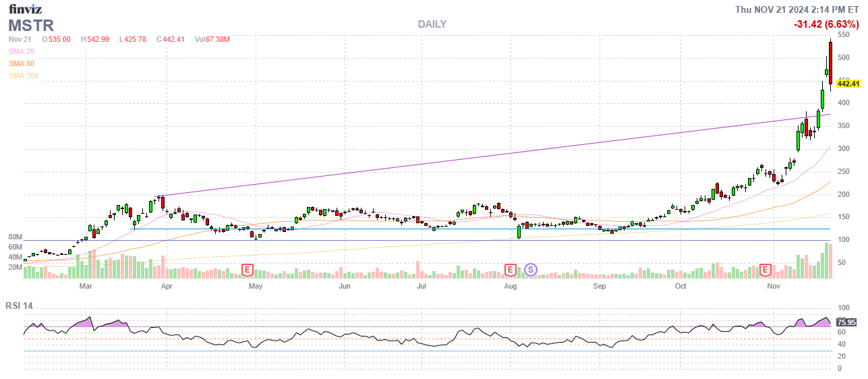Viewport: 868px width, 379px height.
Task: Click the 75.95 RSI value tag
Action: 846,322
